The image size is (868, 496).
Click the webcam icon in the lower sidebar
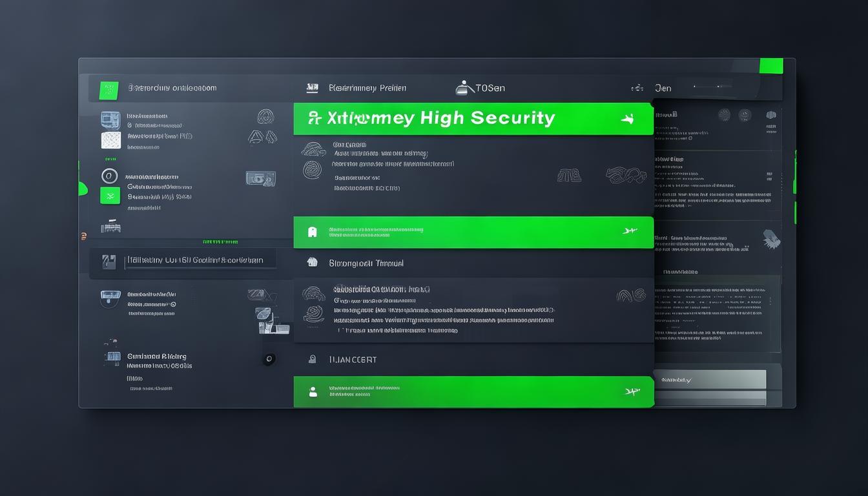pyautogui.click(x=110, y=298)
